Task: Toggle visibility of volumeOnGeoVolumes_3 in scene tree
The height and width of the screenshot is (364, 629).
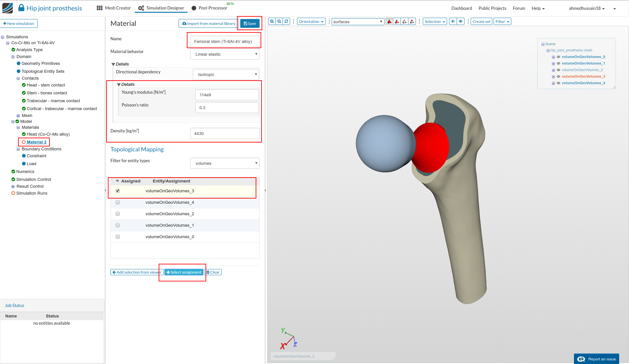Action: [x=559, y=77]
